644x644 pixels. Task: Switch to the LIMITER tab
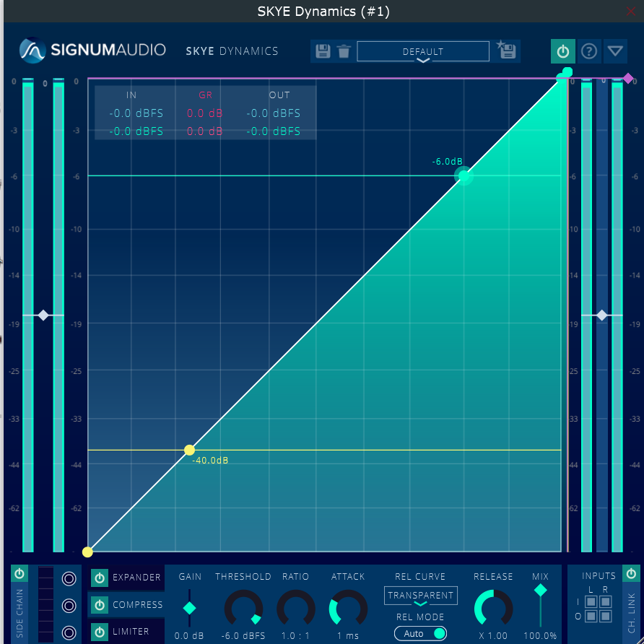[x=131, y=632]
